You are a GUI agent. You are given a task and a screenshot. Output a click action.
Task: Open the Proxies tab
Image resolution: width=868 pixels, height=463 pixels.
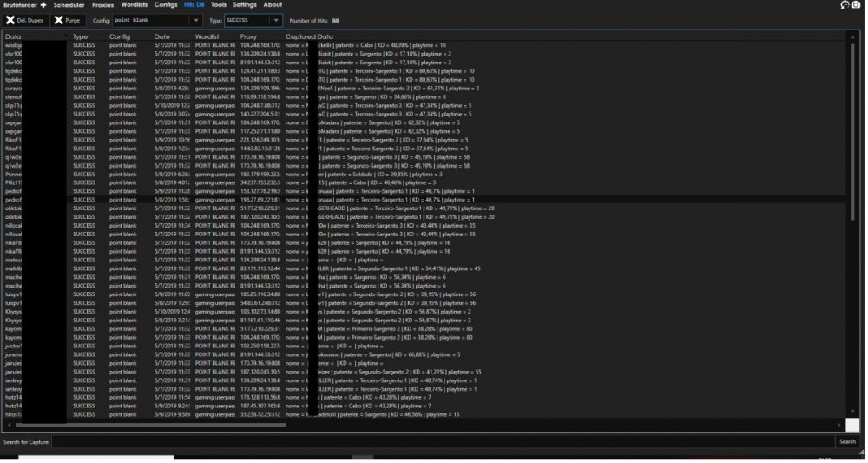tap(103, 5)
